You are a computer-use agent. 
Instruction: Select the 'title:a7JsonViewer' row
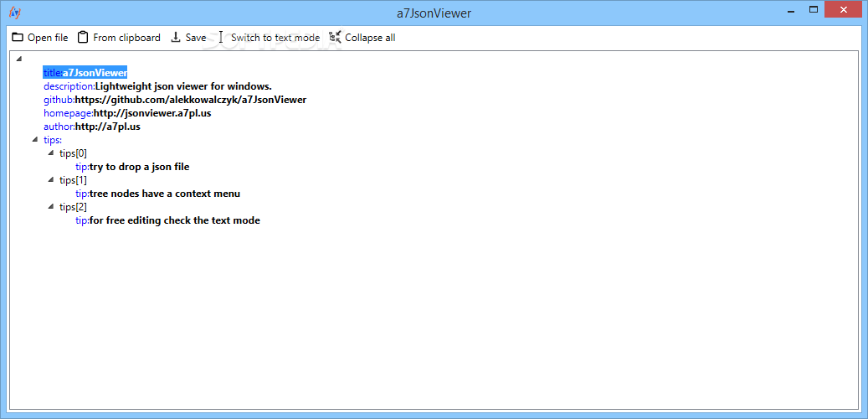coord(85,73)
